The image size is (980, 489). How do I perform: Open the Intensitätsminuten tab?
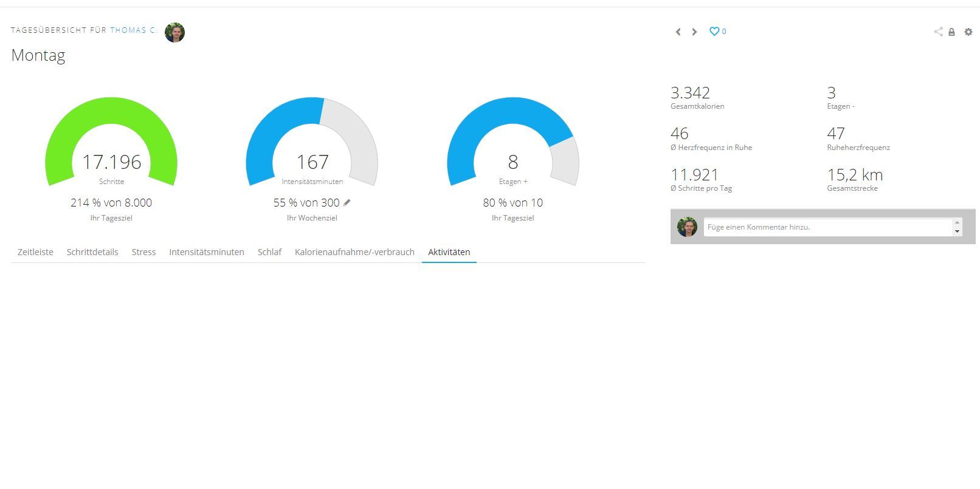tap(207, 252)
